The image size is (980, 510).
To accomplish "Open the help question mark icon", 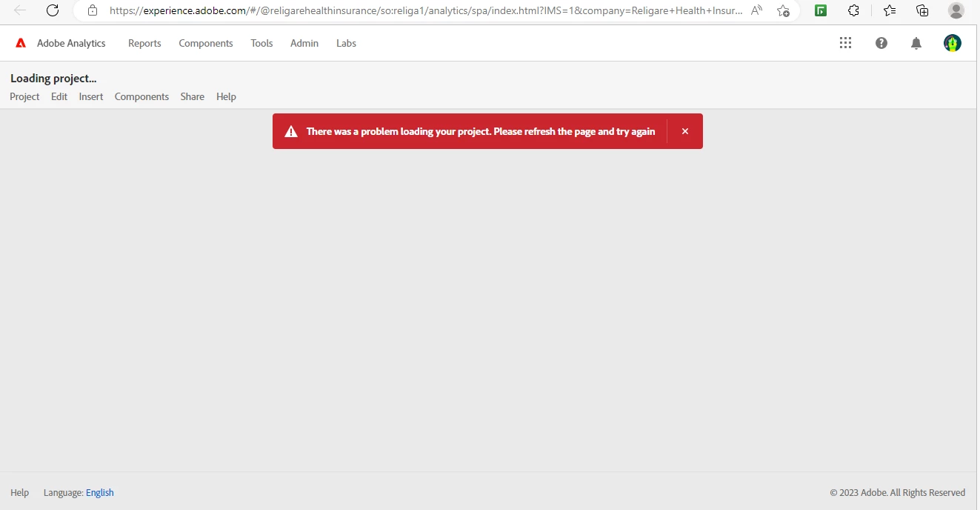I will (x=881, y=43).
